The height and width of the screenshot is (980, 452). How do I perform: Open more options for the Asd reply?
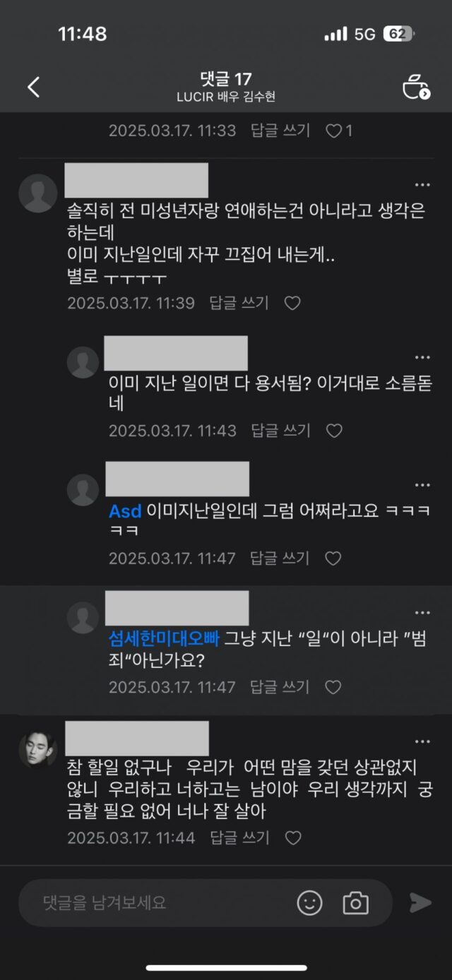coord(422,485)
